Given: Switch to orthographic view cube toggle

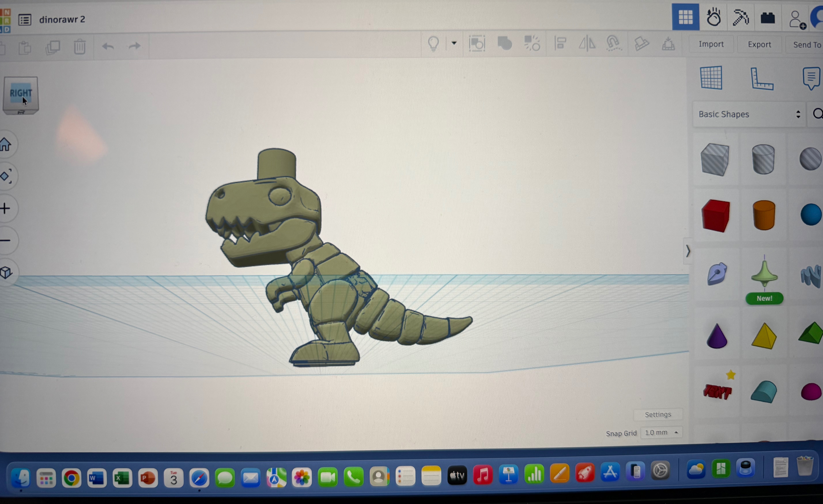Looking at the screenshot, I should (6, 273).
